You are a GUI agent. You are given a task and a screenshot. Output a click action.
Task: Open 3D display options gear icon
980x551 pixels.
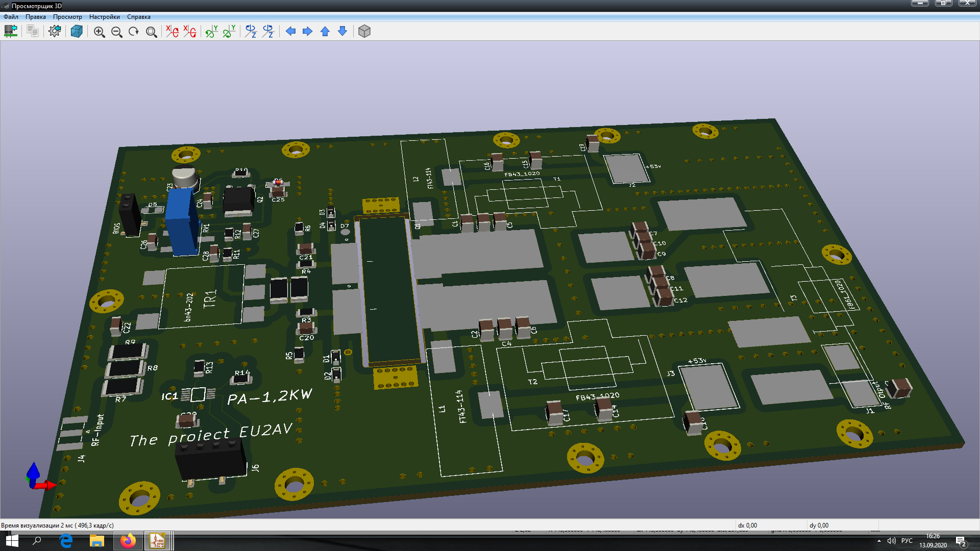(55, 32)
